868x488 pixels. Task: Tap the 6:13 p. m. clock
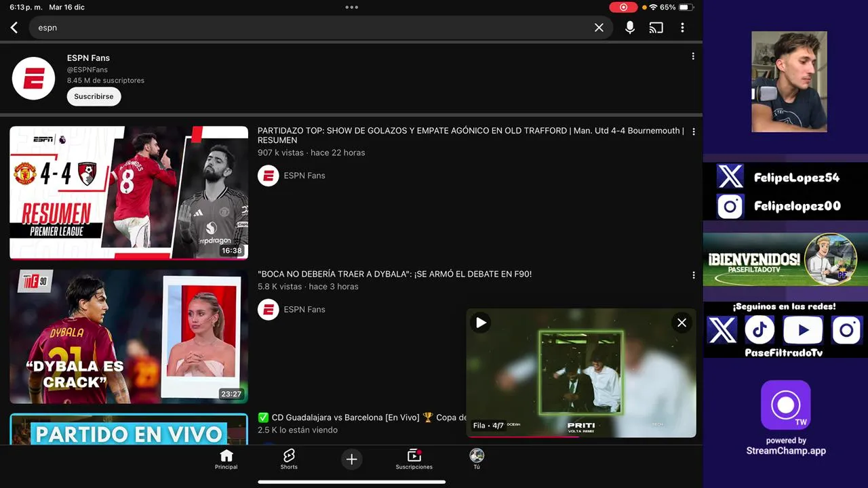tap(26, 7)
